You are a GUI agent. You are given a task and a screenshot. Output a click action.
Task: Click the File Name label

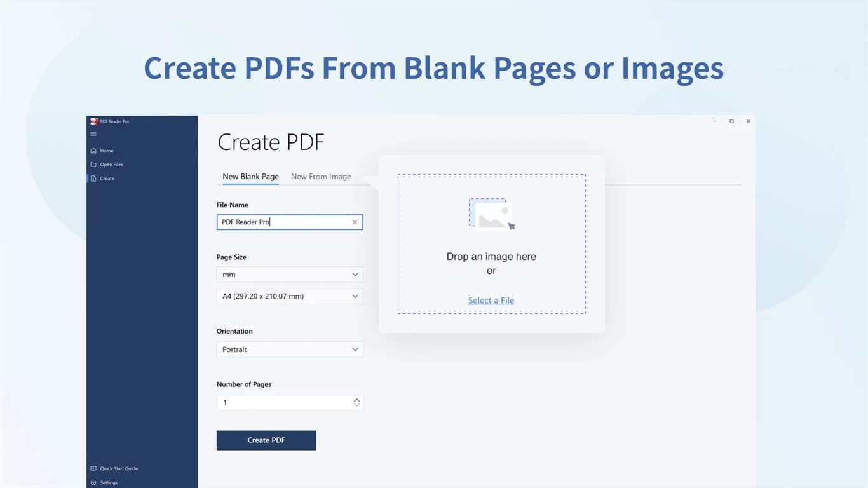click(x=233, y=205)
